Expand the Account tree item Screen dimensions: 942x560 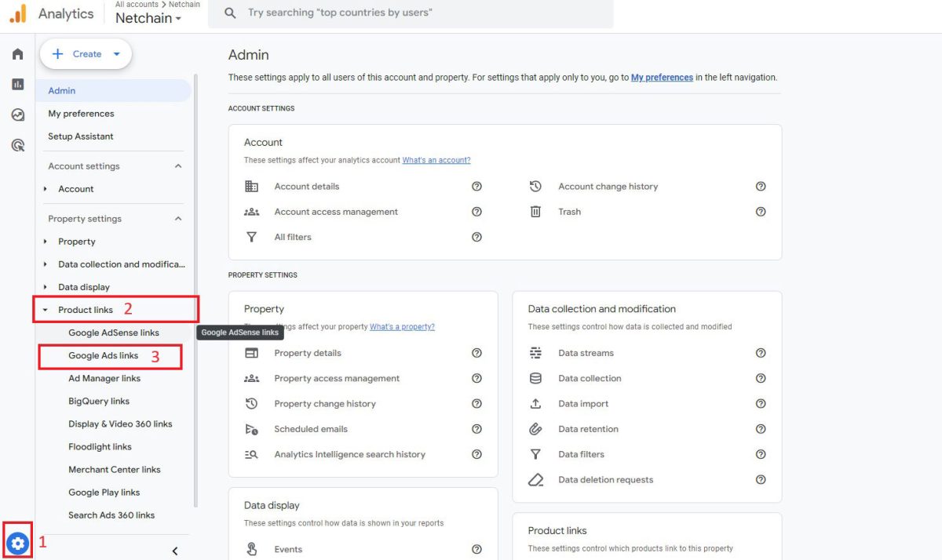[x=46, y=189]
